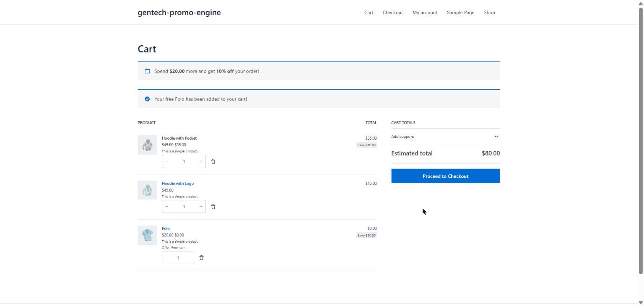The width and height of the screenshot is (644, 306).
Task: Increase Hoodie with Logo quantity with plus
Action: 201,207
